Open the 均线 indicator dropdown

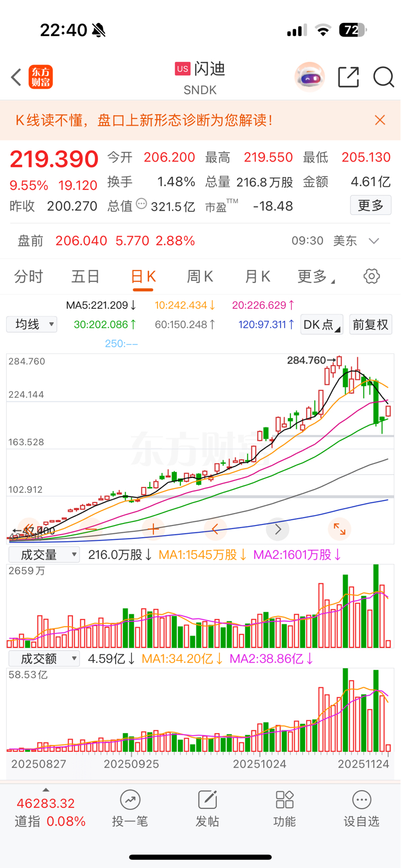click(32, 324)
